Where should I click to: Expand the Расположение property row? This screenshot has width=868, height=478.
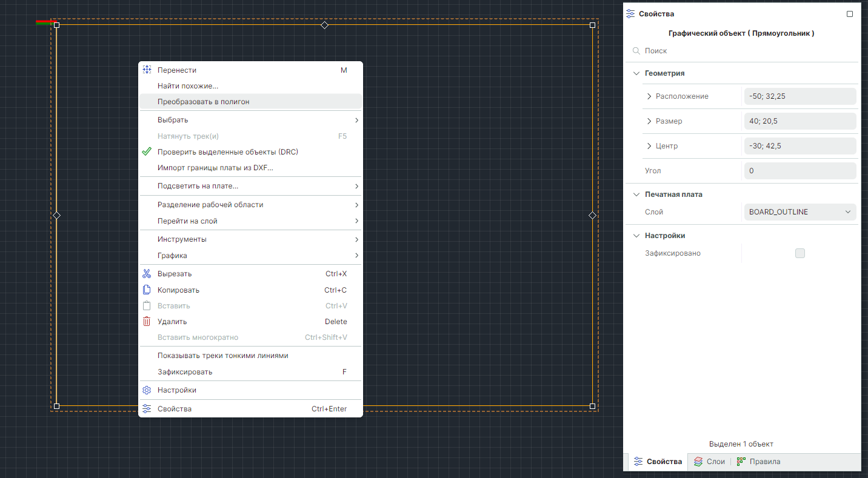[x=649, y=96]
